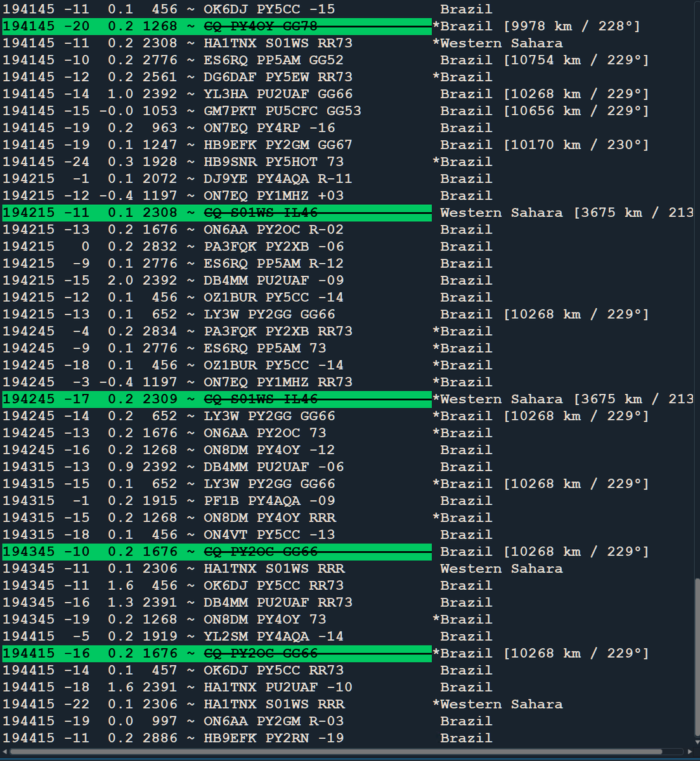Screen dimensions: 700x761
Task: Pick the HA1TNX PU2UAF -10 row
Action: [x=347, y=687]
